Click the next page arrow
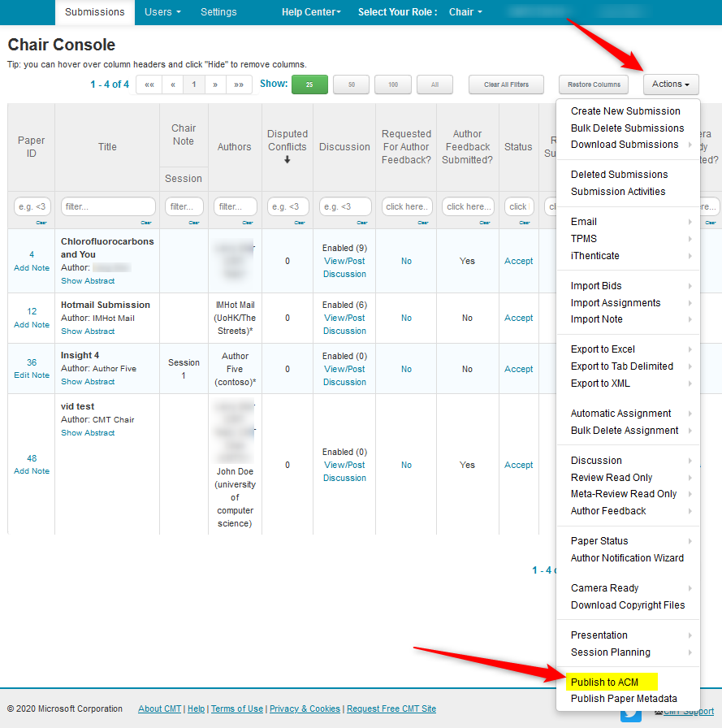Image resolution: width=722 pixels, height=728 pixels. point(215,84)
